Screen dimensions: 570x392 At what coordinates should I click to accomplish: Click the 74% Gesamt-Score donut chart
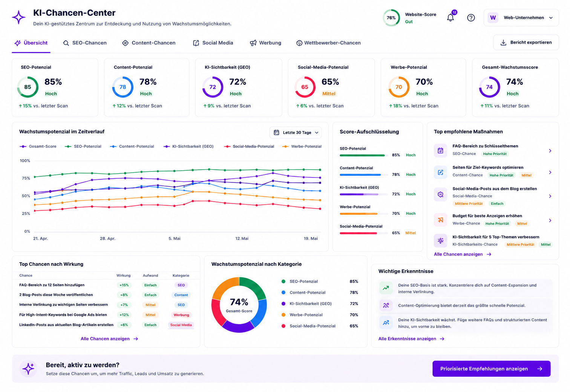239,305
